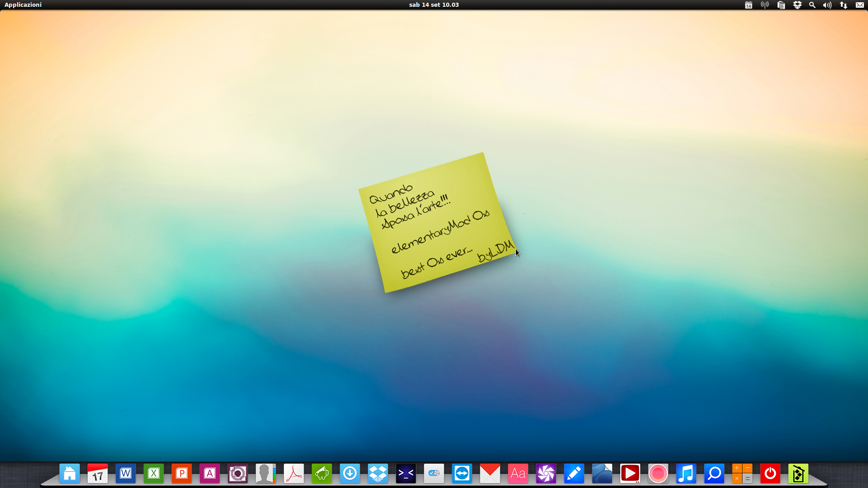The width and height of the screenshot is (868, 488).
Task: Launch Dropbox from the dock
Action: 378,474
